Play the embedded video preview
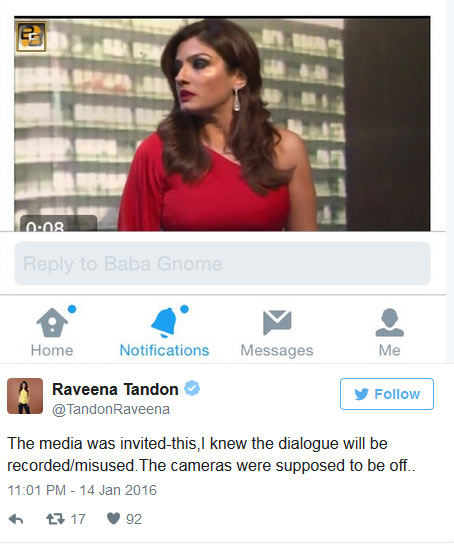This screenshot has height=547, width=454. pyautogui.click(x=222, y=124)
